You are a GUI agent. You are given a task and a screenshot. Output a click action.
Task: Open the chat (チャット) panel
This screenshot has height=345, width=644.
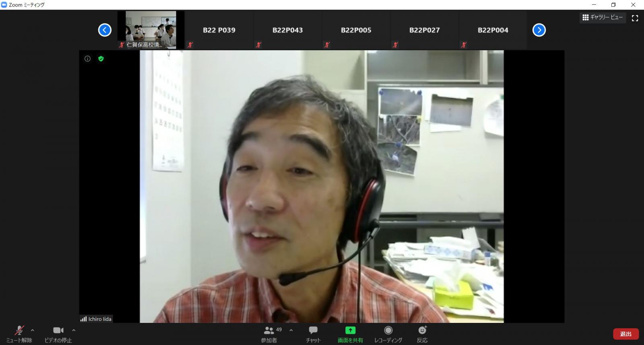(x=313, y=334)
